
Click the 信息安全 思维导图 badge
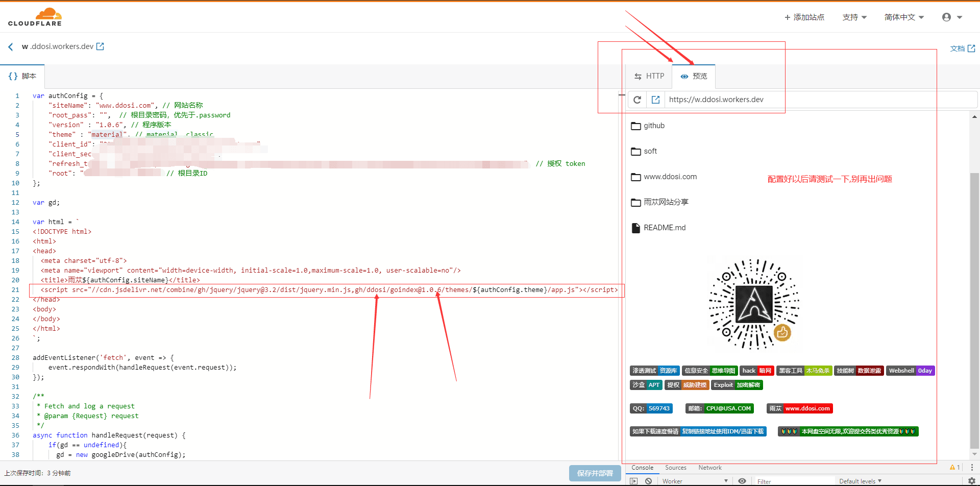pos(710,371)
